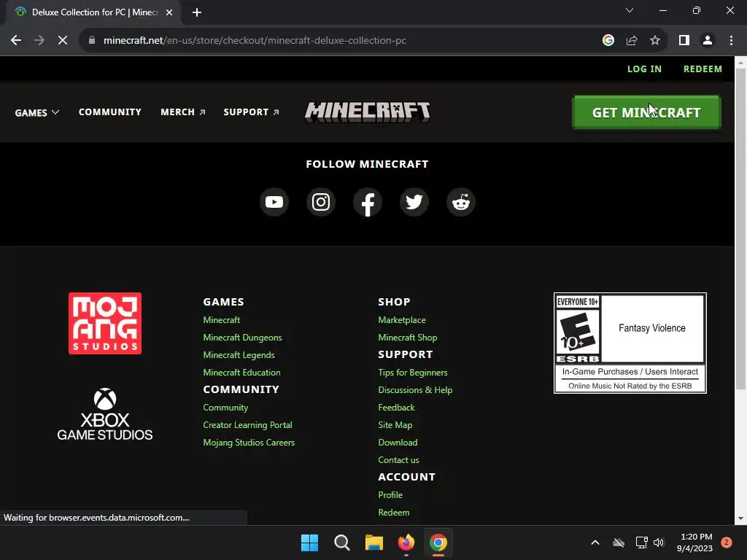The image size is (747, 560).
Task: Open Minecraft's Twitter icon
Action: (414, 202)
